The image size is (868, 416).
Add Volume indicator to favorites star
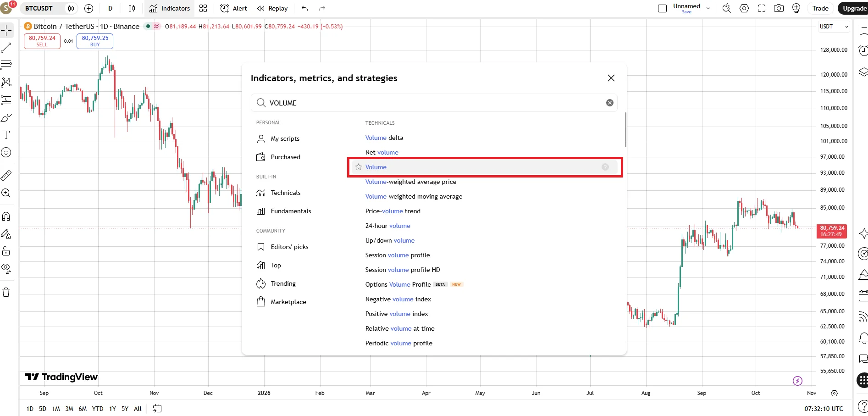tap(359, 167)
